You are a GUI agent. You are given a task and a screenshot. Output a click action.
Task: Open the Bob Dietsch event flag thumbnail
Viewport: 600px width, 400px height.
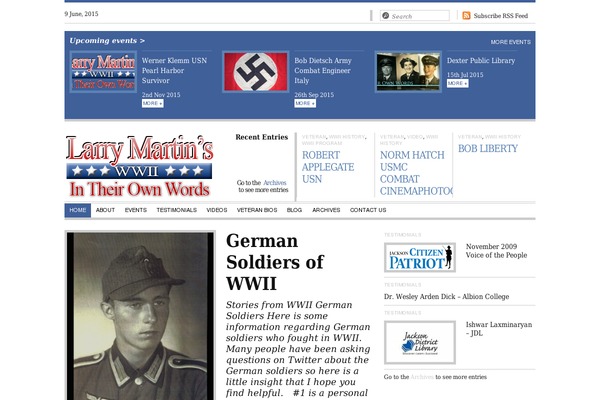tap(256, 72)
